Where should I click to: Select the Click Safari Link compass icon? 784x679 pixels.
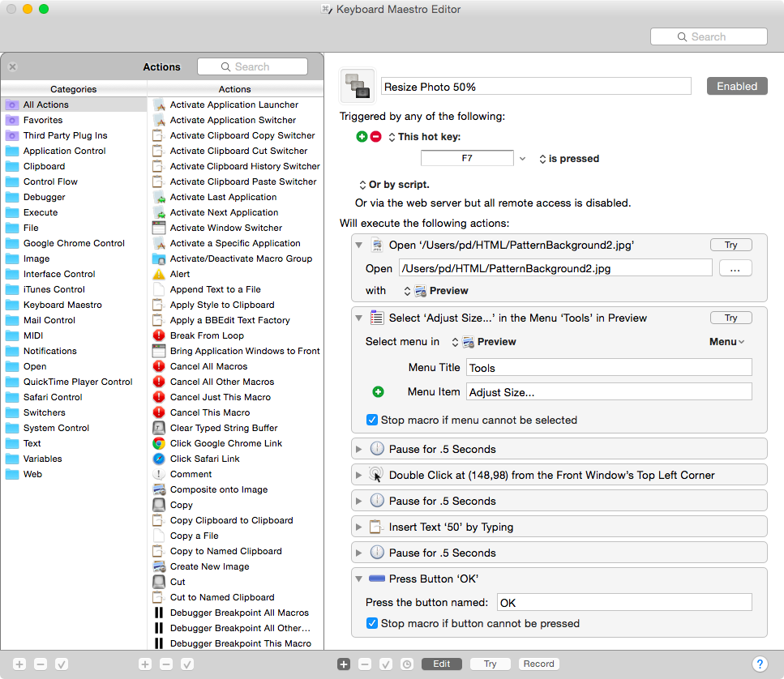158,459
